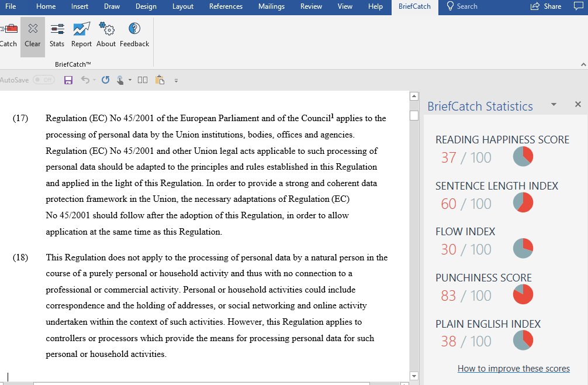This screenshot has width=588, height=385.
Task: Open the File tab
Action: pyautogui.click(x=11, y=6)
